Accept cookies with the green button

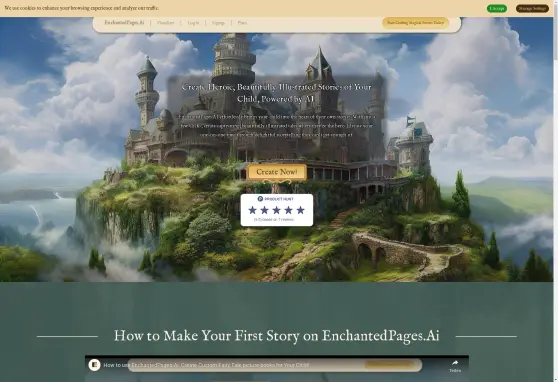[497, 9]
